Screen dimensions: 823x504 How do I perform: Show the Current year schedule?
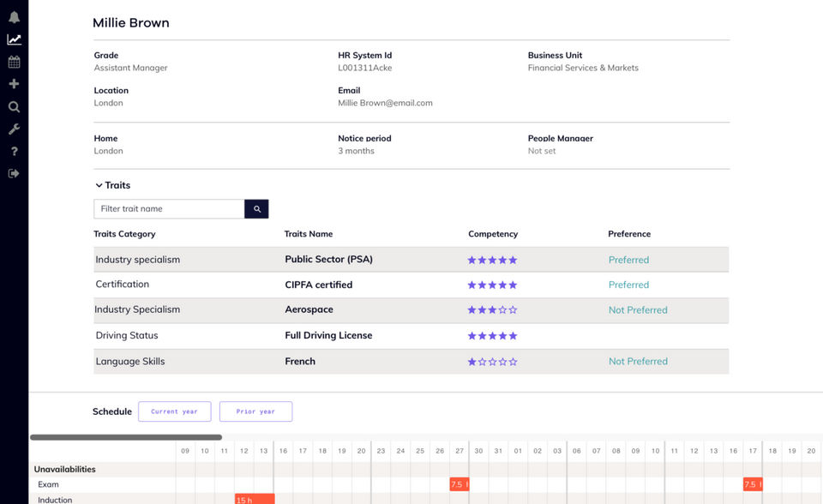point(174,411)
